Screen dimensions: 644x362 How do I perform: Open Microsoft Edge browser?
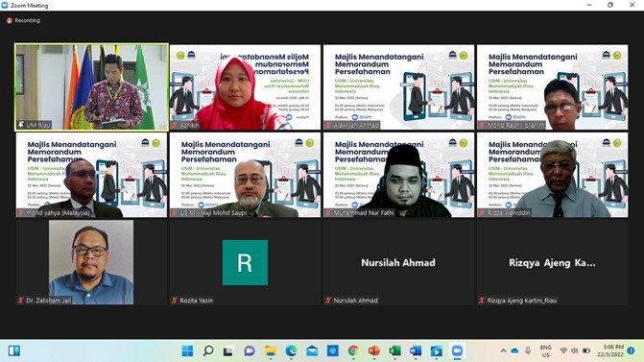291,350
